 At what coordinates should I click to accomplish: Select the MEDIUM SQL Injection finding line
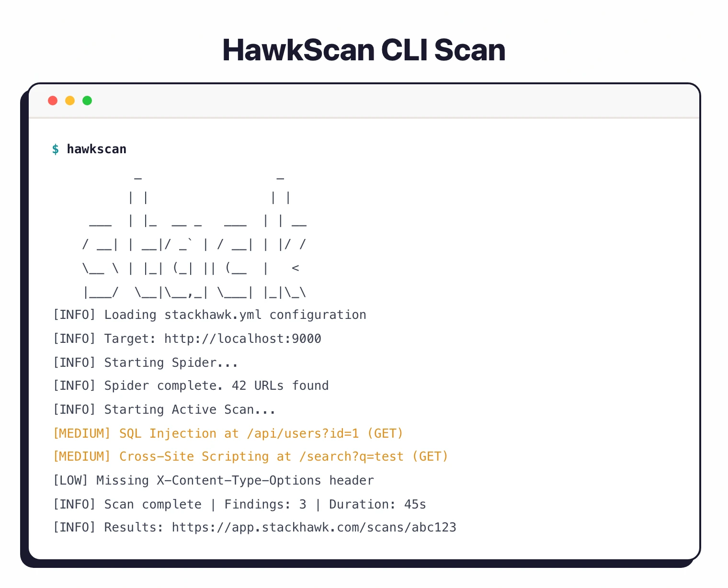[228, 433]
